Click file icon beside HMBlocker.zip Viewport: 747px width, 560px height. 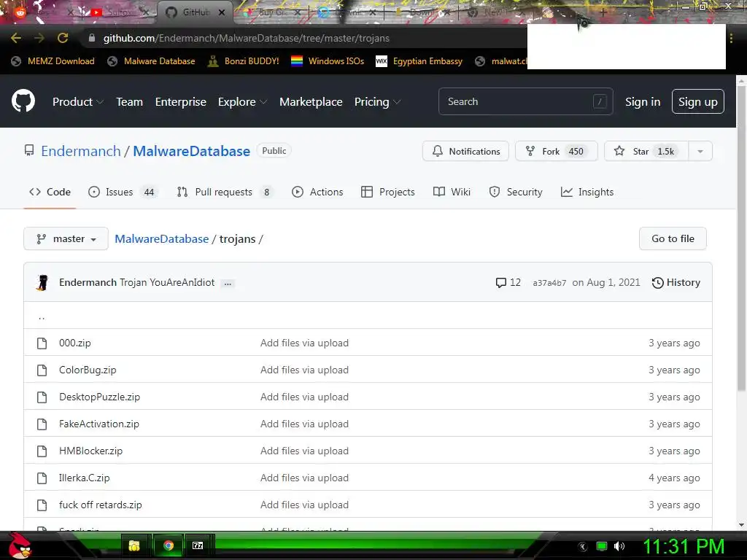(42, 451)
